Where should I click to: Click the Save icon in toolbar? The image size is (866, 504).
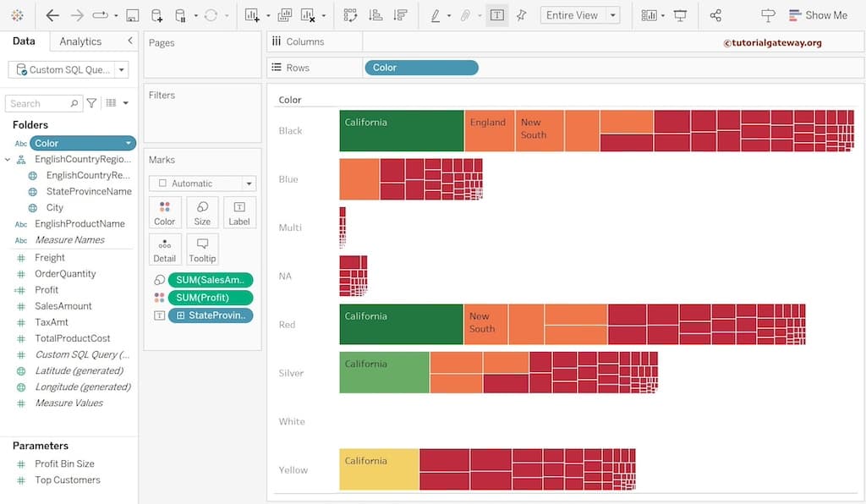tap(132, 15)
